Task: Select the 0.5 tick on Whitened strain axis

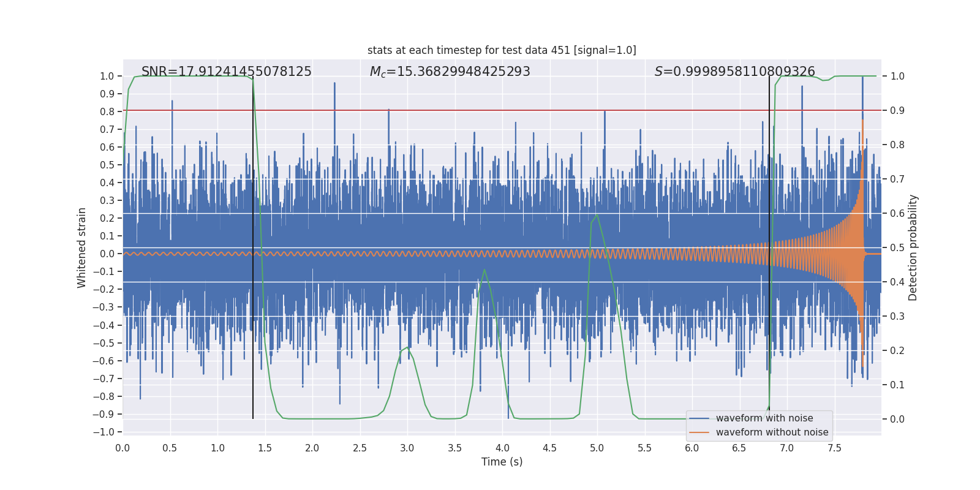Action: (107, 165)
